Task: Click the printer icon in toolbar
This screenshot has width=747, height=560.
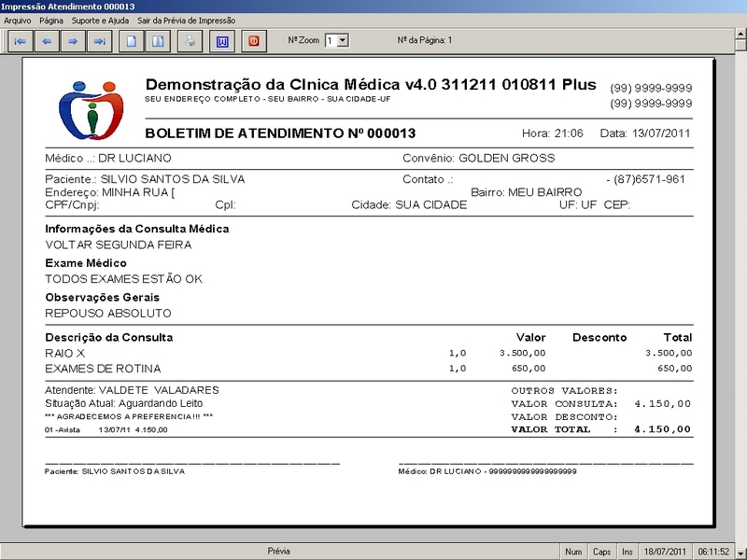Action: tap(190, 41)
